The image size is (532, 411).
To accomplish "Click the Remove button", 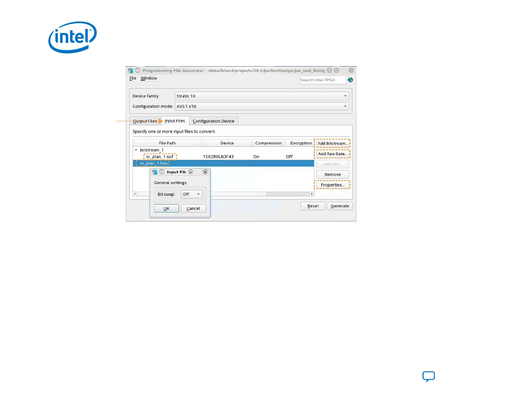I will click(332, 175).
